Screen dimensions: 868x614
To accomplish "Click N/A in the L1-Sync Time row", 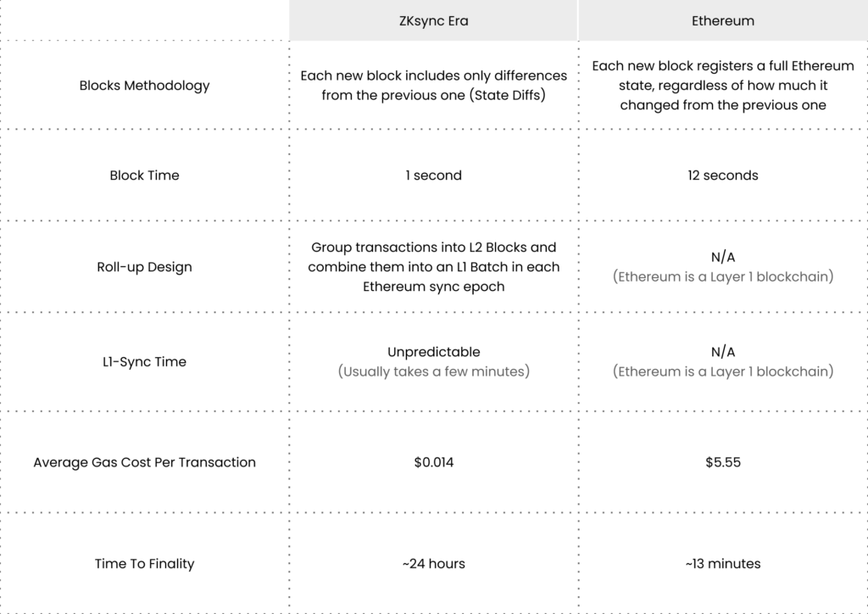I will click(x=723, y=352).
